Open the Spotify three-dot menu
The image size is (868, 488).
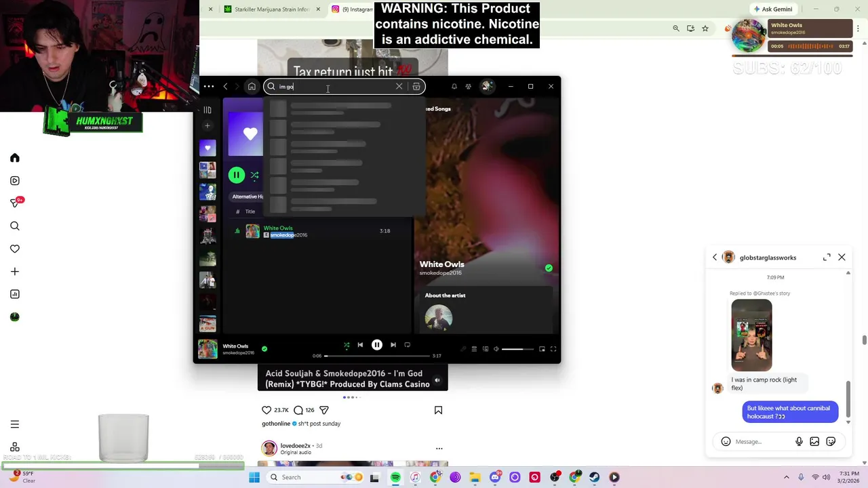[209, 86]
